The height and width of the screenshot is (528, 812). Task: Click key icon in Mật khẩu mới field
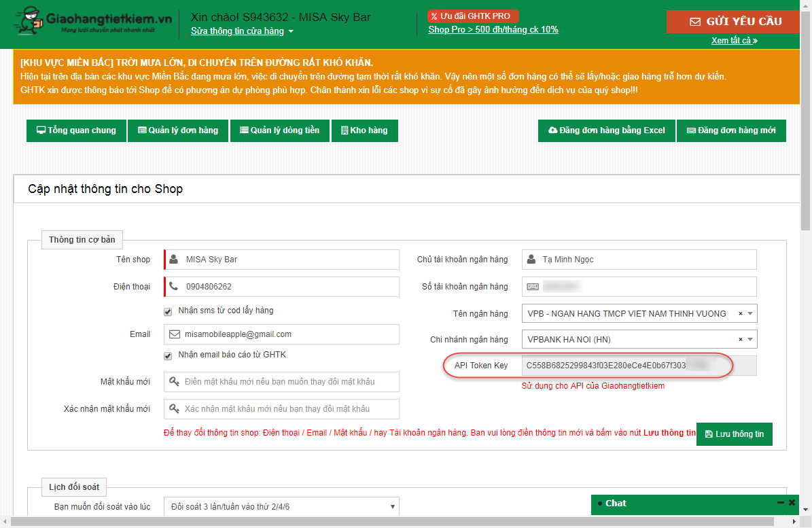tap(175, 381)
